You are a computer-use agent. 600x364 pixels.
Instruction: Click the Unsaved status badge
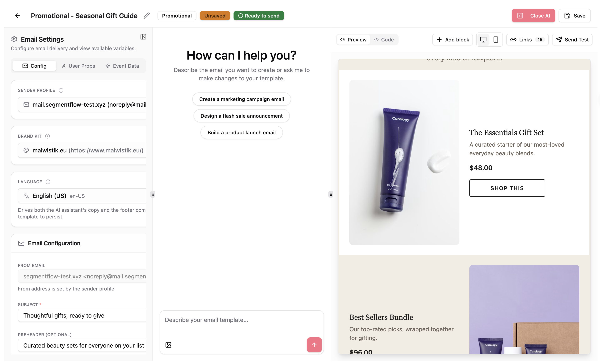[x=215, y=16]
